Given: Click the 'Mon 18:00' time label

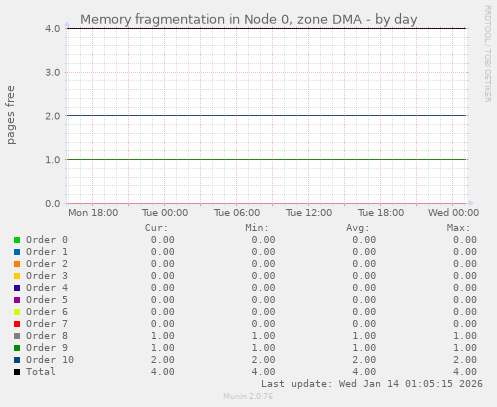Looking at the screenshot, I should [x=93, y=213].
